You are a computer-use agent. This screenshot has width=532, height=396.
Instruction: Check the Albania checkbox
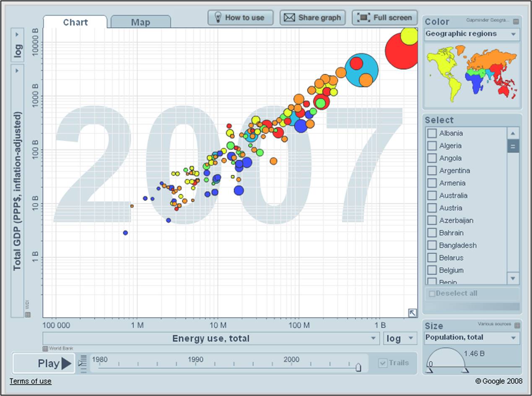coord(432,133)
